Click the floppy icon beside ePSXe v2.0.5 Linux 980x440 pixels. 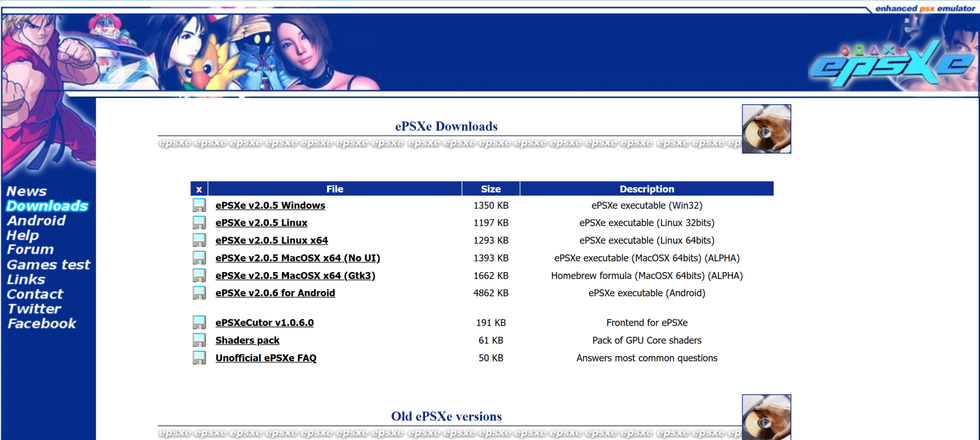point(199,222)
